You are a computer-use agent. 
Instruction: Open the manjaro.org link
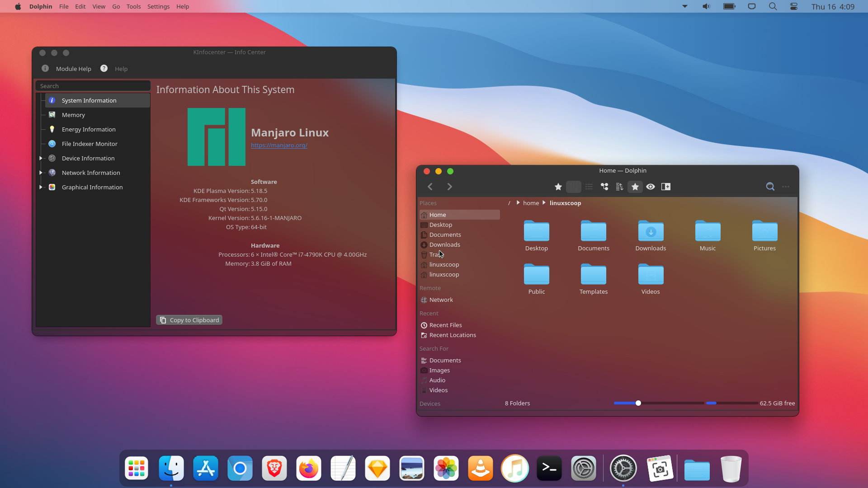pyautogui.click(x=279, y=145)
